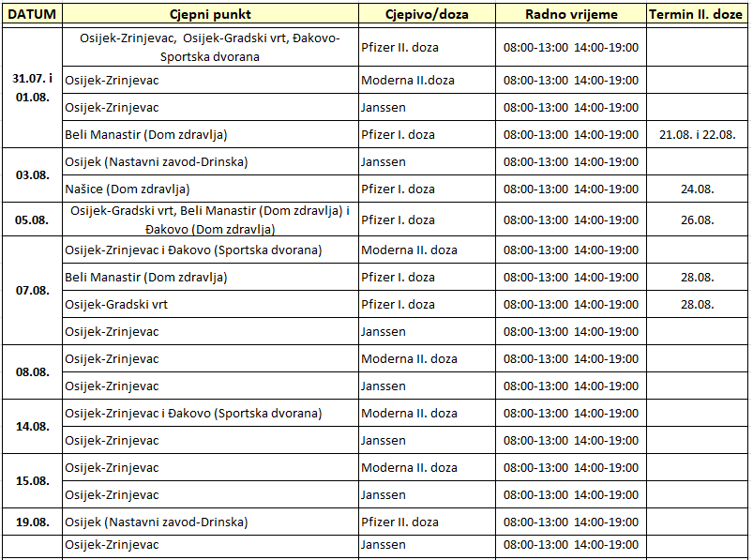Click the 07.08. date cell

point(32,291)
